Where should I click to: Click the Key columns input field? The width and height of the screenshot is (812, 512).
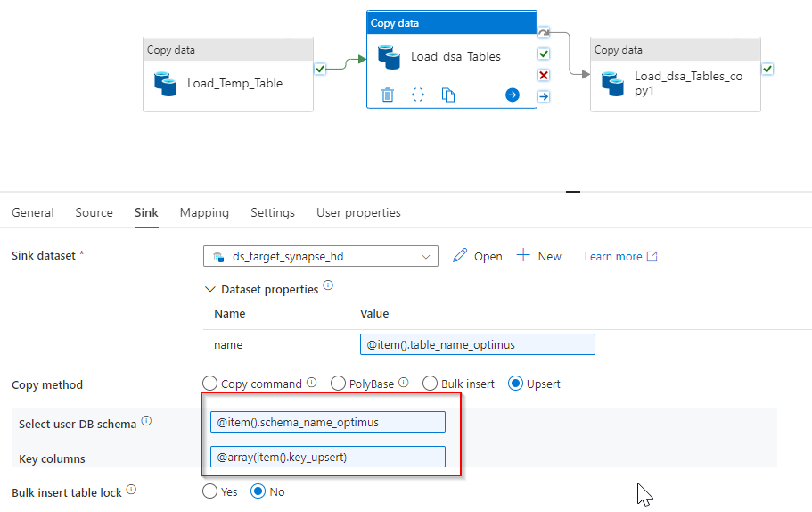tap(328, 457)
